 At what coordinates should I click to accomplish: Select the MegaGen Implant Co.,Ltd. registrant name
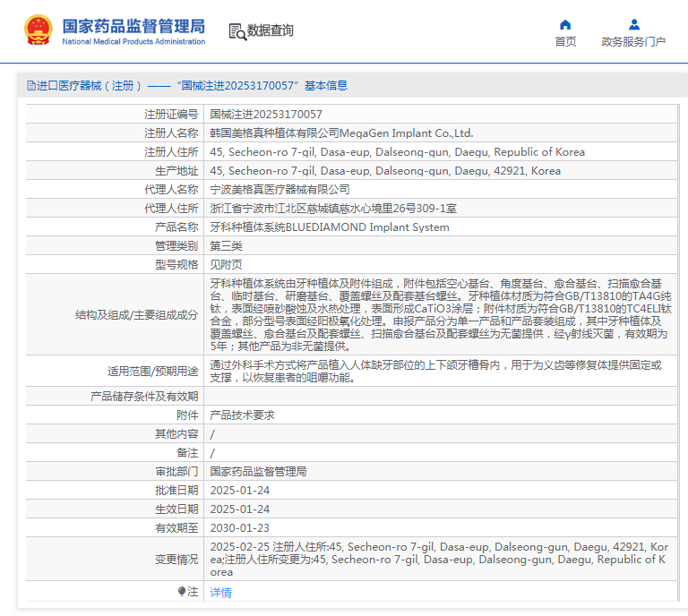tap(407, 133)
